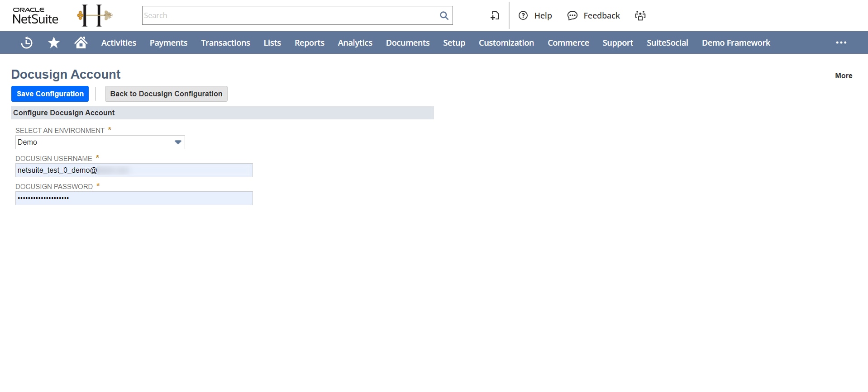Open the Shortcuts star icon
This screenshot has width=868, height=392.
click(54, 43)
